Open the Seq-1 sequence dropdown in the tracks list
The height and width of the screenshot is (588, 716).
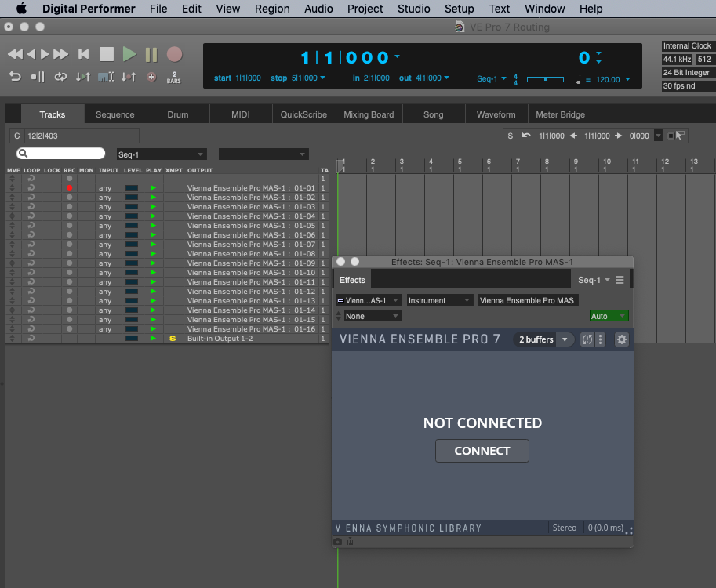(162, 154)
